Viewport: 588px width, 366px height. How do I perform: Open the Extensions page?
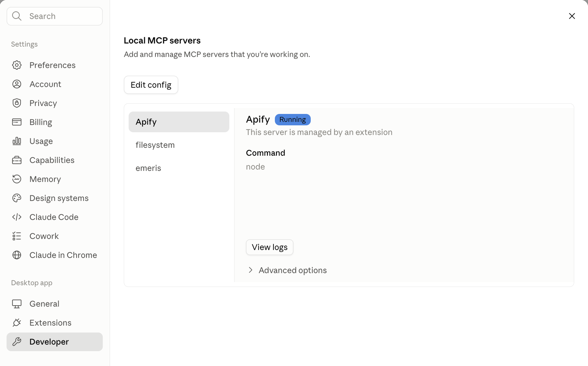(x=54, y=322)
